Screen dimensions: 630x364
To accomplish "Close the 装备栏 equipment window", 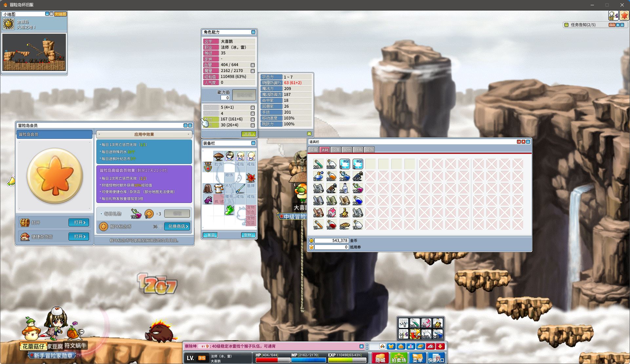I will [253, 143].
